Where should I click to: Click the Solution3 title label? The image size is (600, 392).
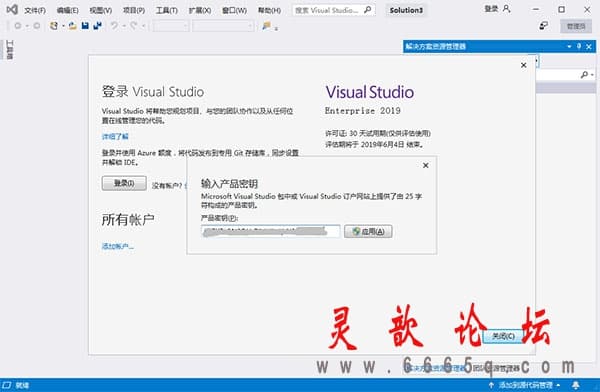406,10
